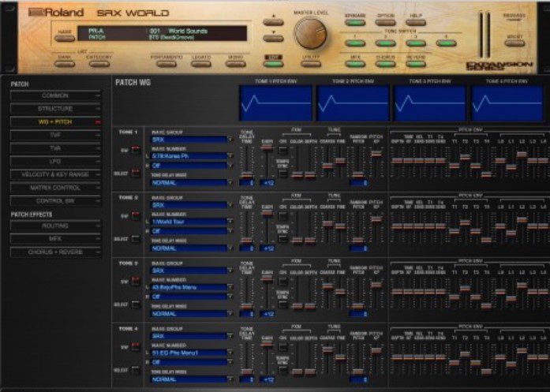
Task: Turn the Master Level knob
Action: (310, 34)
